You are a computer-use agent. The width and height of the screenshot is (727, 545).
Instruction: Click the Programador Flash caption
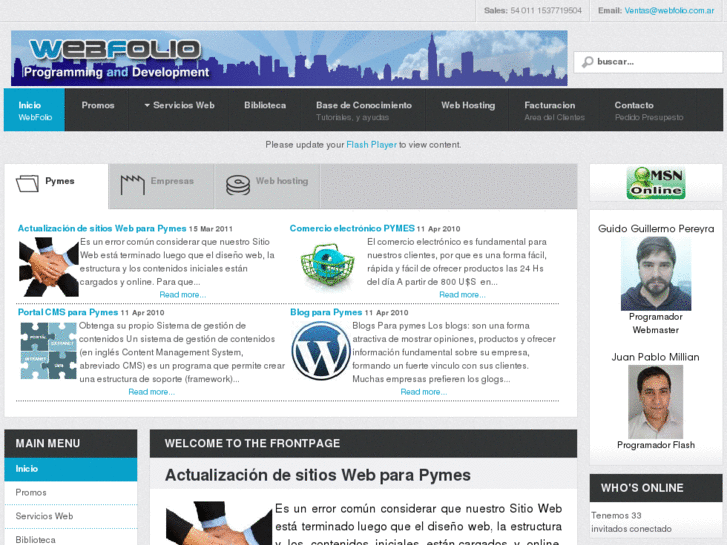(x=656, y=445)
